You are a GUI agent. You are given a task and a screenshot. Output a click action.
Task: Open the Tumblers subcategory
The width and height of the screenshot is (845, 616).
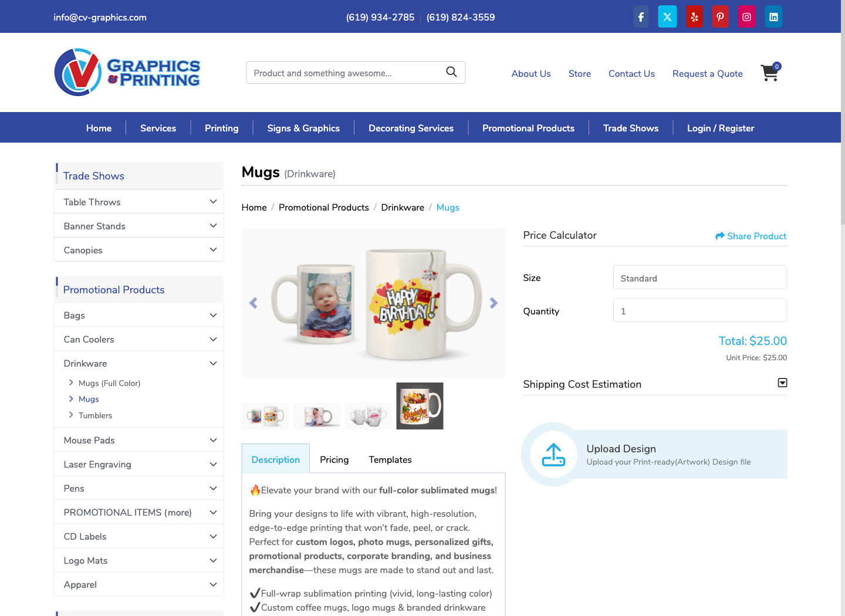(x=95, y=415)
